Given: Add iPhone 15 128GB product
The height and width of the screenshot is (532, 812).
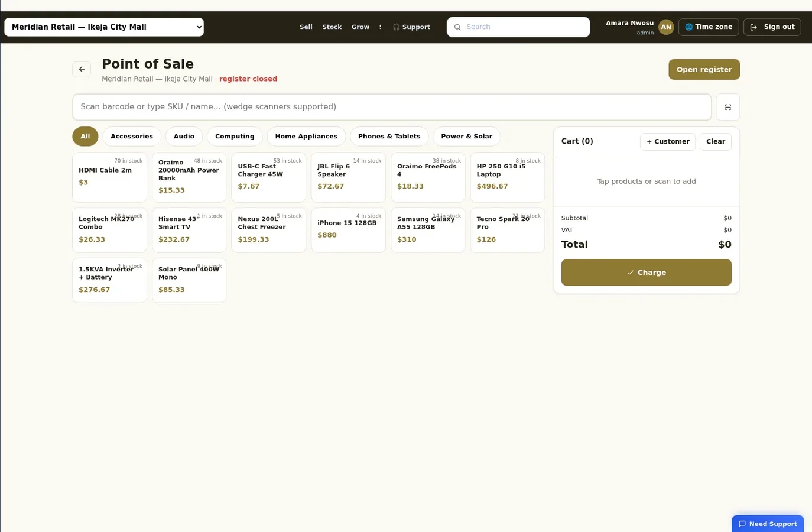Looking at the screenshot, I should tap(348, 230).
